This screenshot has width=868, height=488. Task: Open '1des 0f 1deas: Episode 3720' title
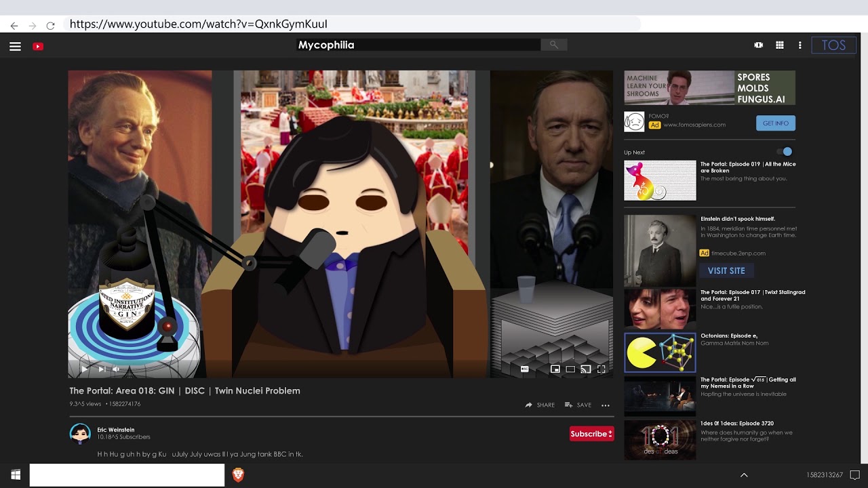click(x=737, y=424)
